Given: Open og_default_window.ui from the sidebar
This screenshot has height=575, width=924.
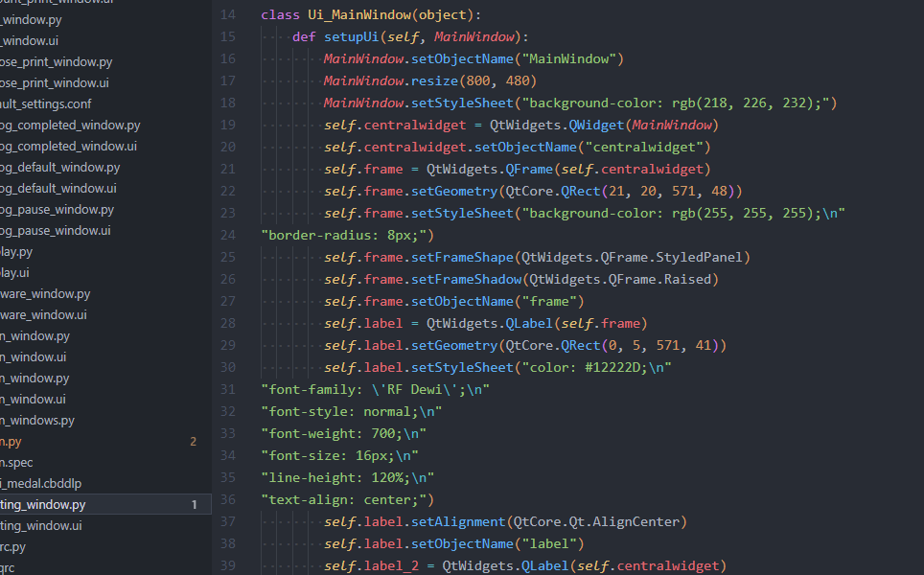Looking at the screenshot, I should pyautogui.click(x=58, y=189).
